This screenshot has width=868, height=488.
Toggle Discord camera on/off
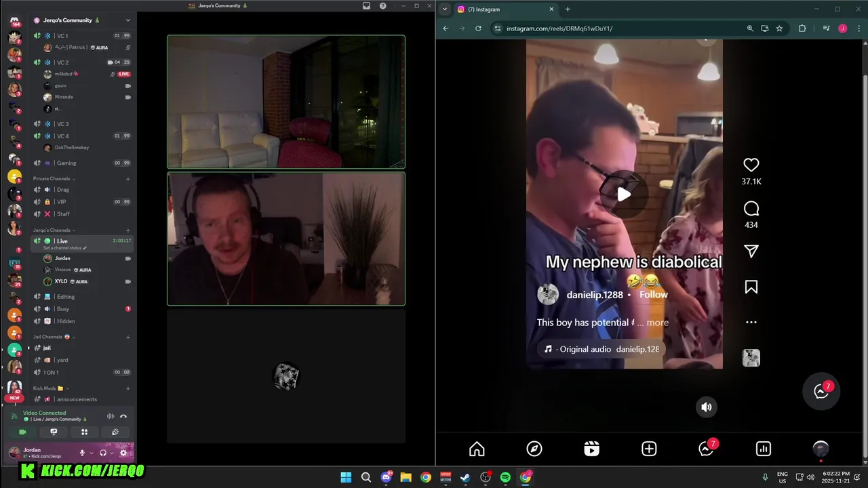coord(22,432)
